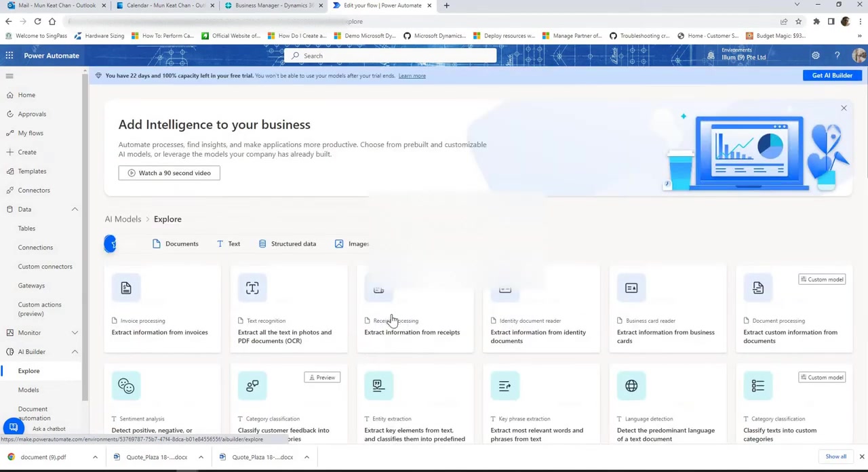Open Templates in the sidebar
Screen dimensions: 868x472
point(32,171)
